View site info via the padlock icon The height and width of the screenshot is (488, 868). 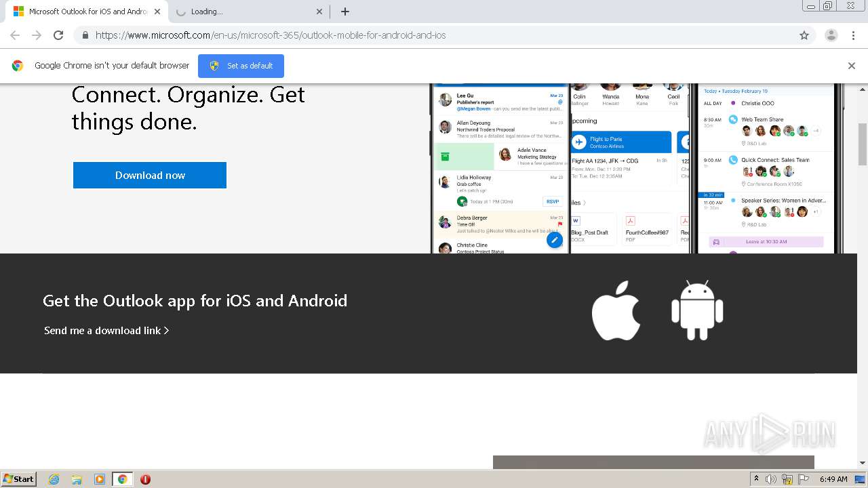85,35
